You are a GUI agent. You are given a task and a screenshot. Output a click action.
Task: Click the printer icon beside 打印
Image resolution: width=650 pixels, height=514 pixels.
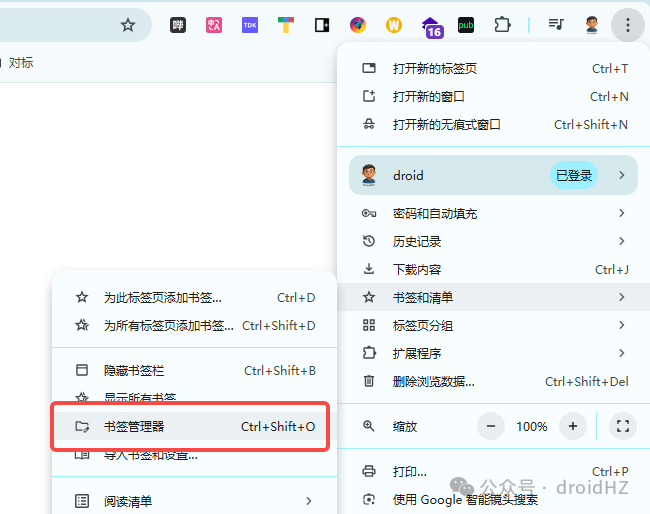369,471
